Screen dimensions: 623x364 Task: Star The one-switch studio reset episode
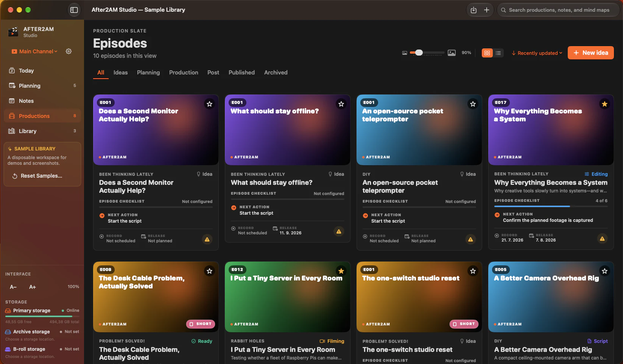[x=473, y=271]
